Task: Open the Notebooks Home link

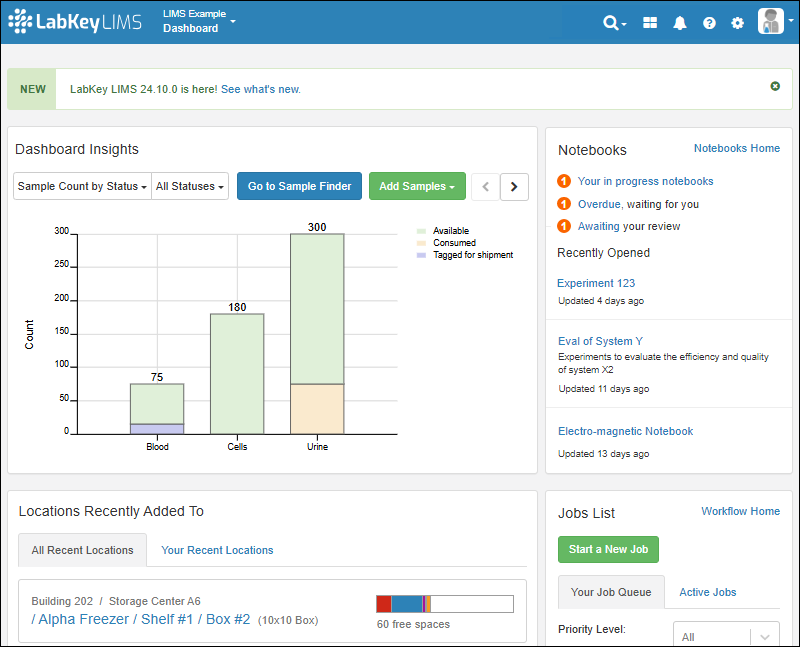Action: tap(736, 148)
